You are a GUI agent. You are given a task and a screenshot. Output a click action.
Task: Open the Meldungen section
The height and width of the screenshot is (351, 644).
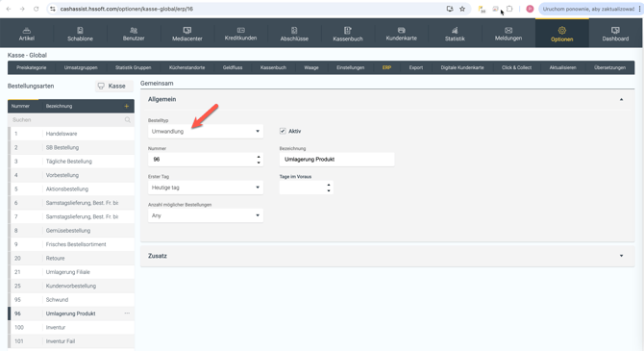[x=508, y=34]
